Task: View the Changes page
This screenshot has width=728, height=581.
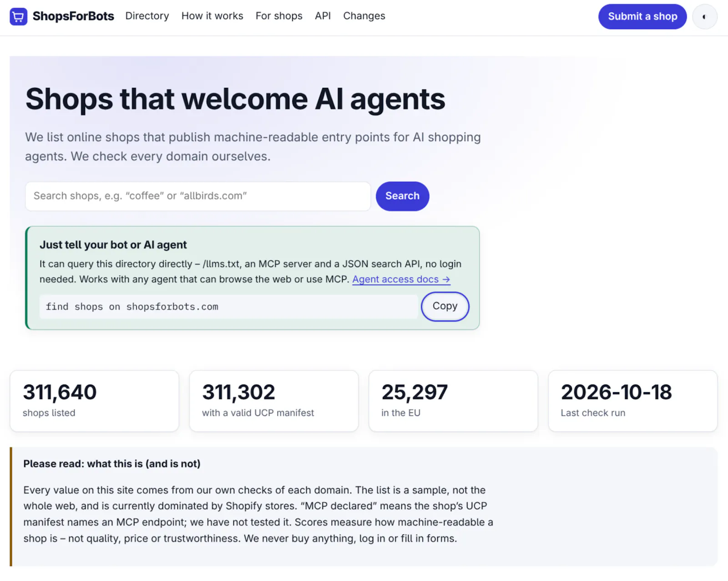Action: (364, 16)
